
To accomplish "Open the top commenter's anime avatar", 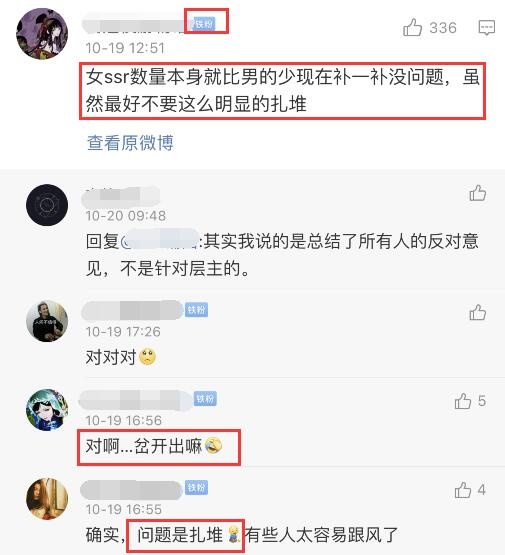I will pyautogui.click(x=42, y=34).
